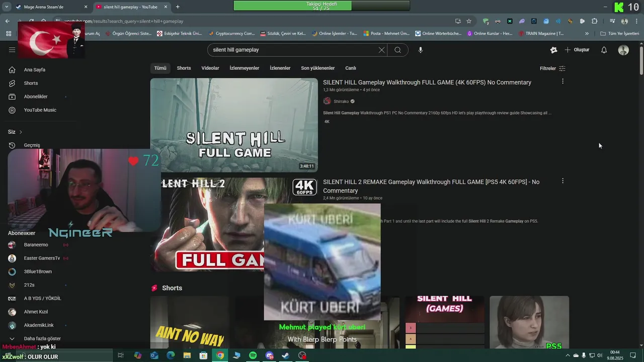Viewport: 644px width, 362px height.
Task: Open the media controls playlist icon
Action: click(612, 21)
